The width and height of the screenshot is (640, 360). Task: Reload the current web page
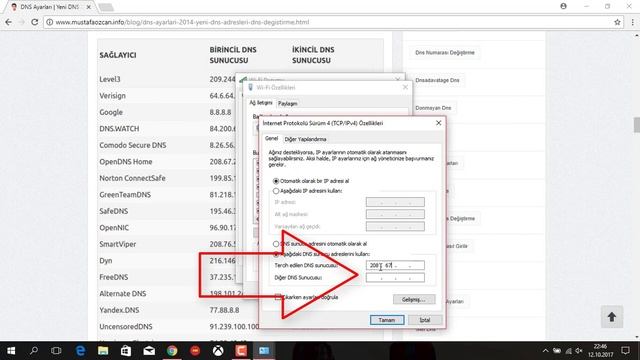click(35, 22)
